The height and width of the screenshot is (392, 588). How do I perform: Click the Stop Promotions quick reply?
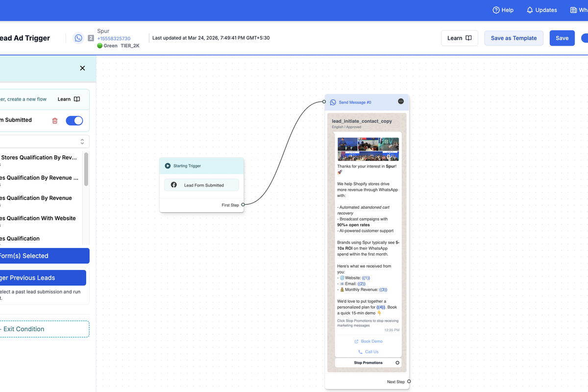368,363
